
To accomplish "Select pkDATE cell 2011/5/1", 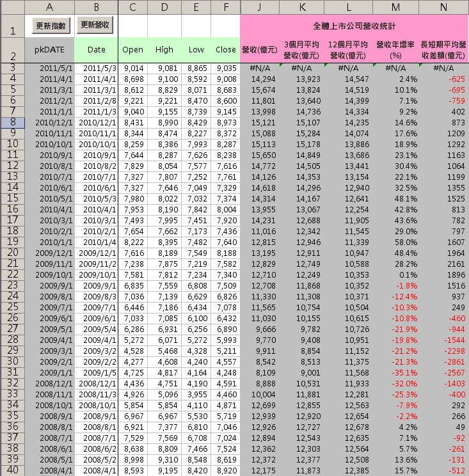I will [49, 68].
